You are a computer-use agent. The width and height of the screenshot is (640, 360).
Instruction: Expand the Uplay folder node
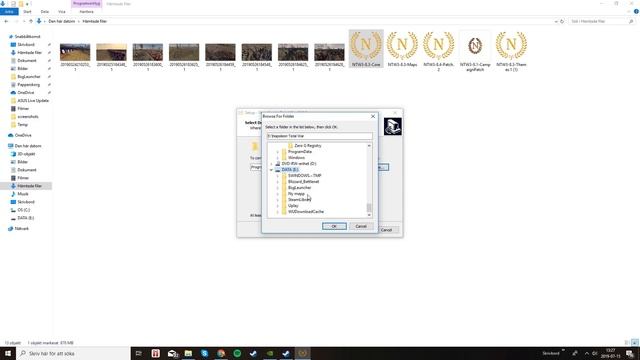[x=278, y=206]
